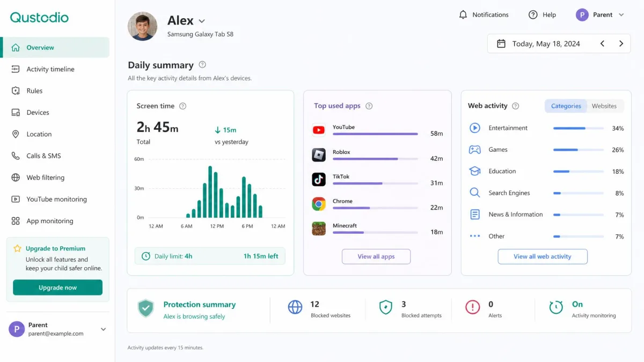The image size is (644, 362).
Task: Click the Help question mark icon
Action: point(533,14)
